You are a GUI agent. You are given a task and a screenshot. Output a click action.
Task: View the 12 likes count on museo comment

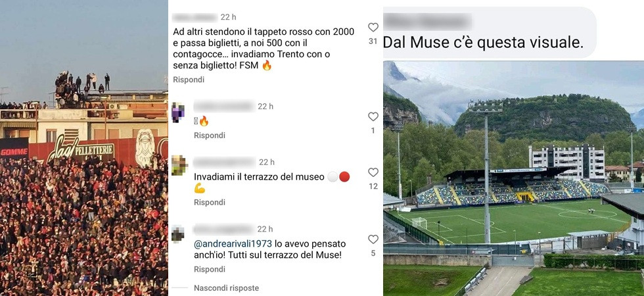[x=373, y=186]
